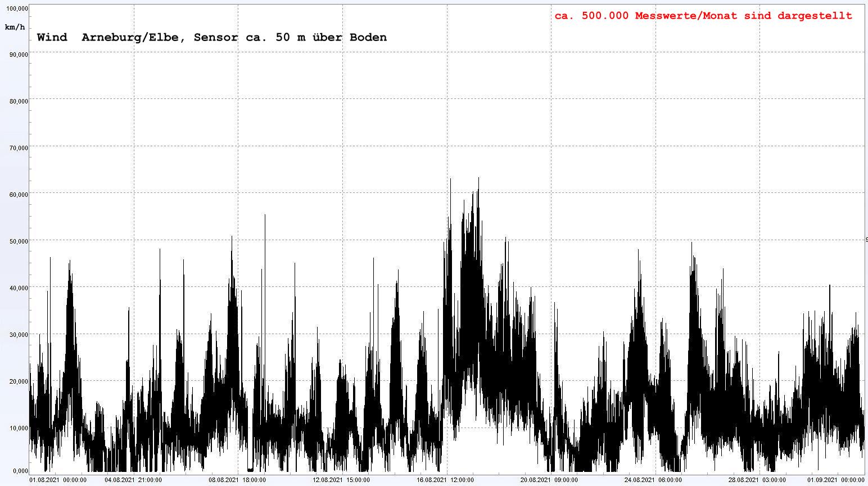This screenshot has height=486, width=868.
Task: Click the 50,000 y-axis label
Action: click(19, 242)
